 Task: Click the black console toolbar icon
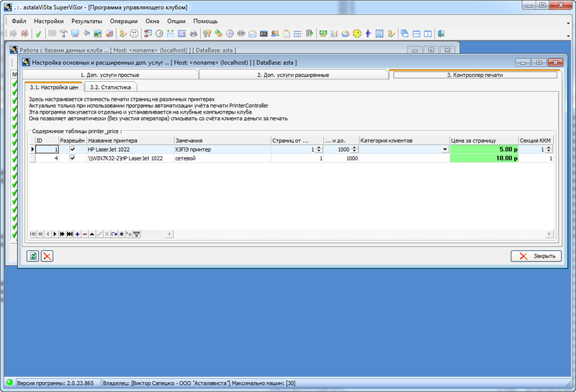[264, 34]
